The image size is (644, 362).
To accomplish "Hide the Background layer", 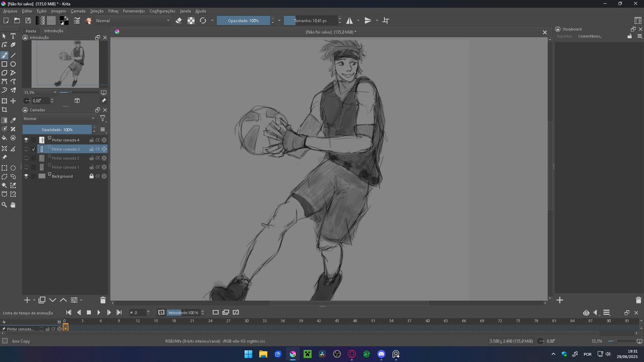I will [26, 176].
